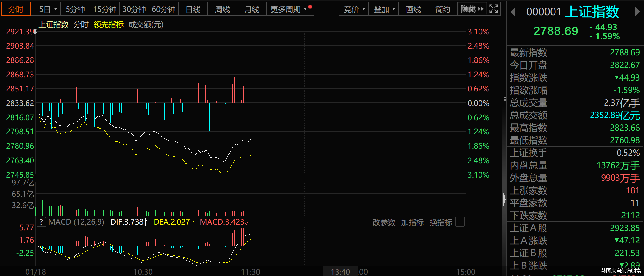Viewport: 644px width, 276px height.
Task: Click MACD (12,26,9) indicator name
Action: [x=76, y=222]
